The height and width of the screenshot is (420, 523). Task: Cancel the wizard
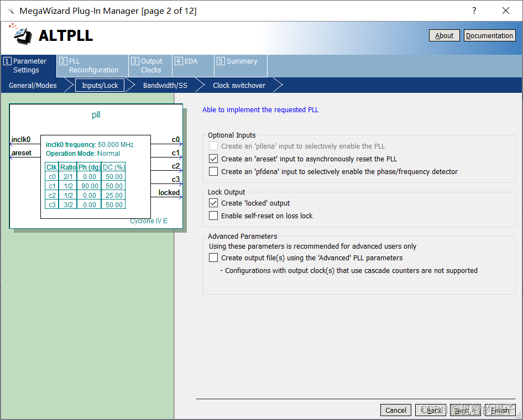(396, 410)
